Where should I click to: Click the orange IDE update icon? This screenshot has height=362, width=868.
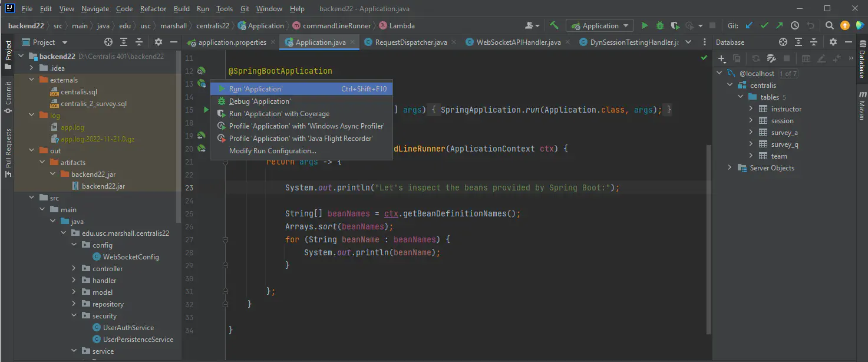click(845, 26)
